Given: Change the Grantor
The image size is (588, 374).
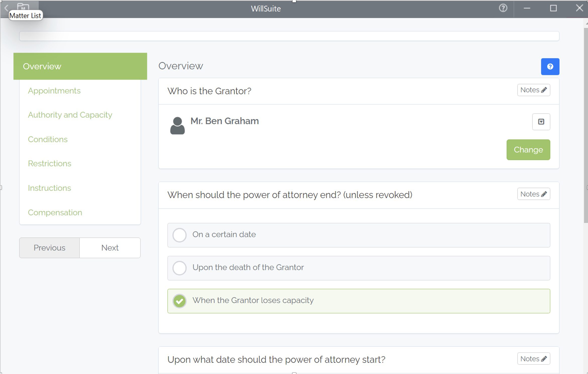Looking at the screenshot, I should tap(528, 150).
